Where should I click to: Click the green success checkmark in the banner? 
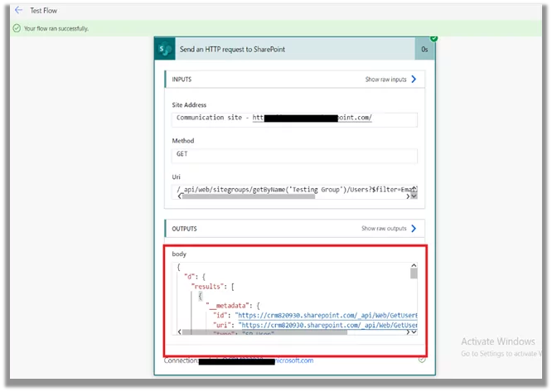(x=17, y=28)
